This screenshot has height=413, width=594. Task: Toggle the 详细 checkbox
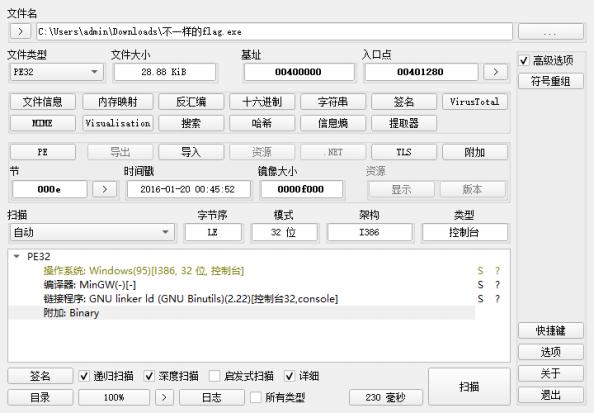(289, 376)
